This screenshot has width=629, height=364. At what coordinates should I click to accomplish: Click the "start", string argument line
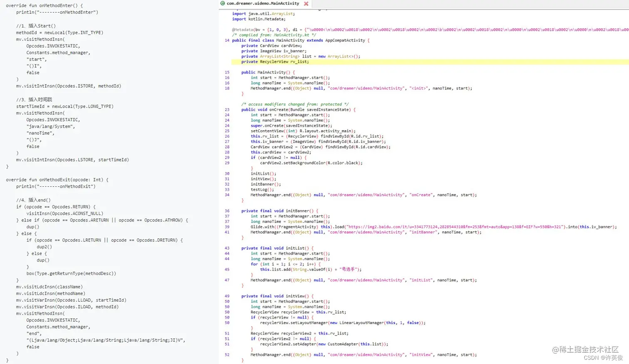37,59
